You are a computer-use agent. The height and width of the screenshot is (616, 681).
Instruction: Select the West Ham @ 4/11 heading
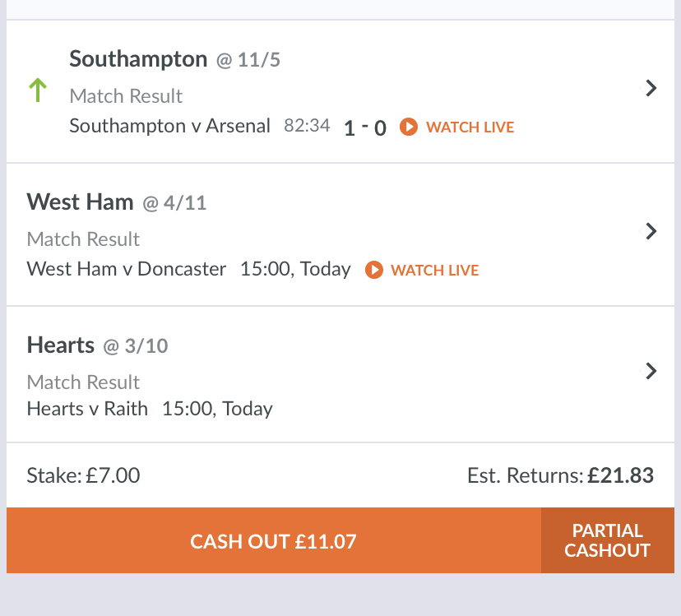[x=117, y=202]
